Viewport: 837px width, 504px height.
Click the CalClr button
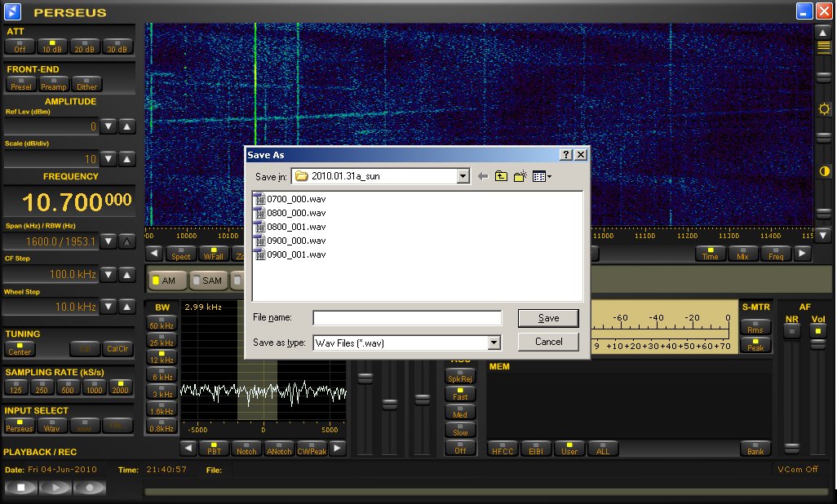tap(117, 349)
